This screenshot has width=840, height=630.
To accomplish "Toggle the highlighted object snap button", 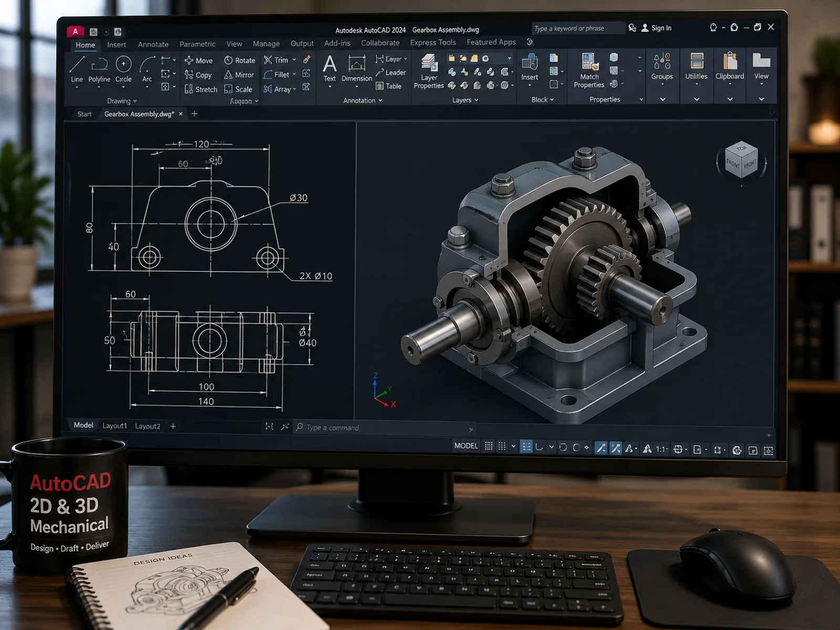I will pos(615,448).
